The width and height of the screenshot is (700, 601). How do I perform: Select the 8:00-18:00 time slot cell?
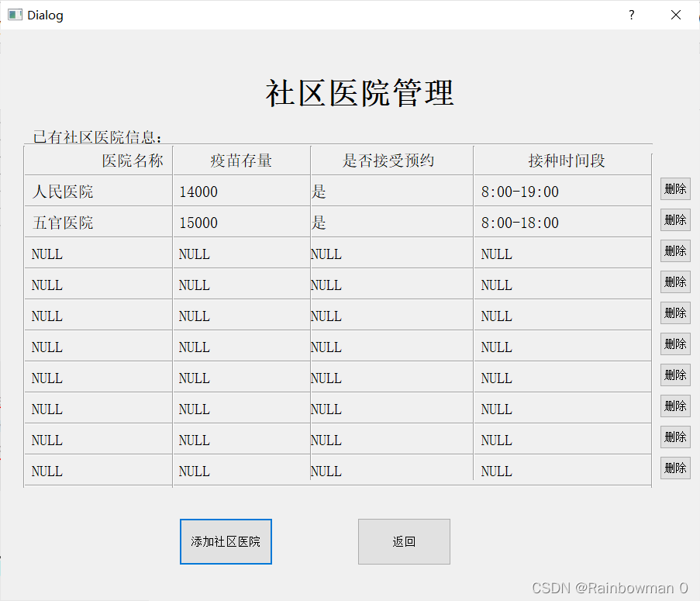tap(562, 223)
